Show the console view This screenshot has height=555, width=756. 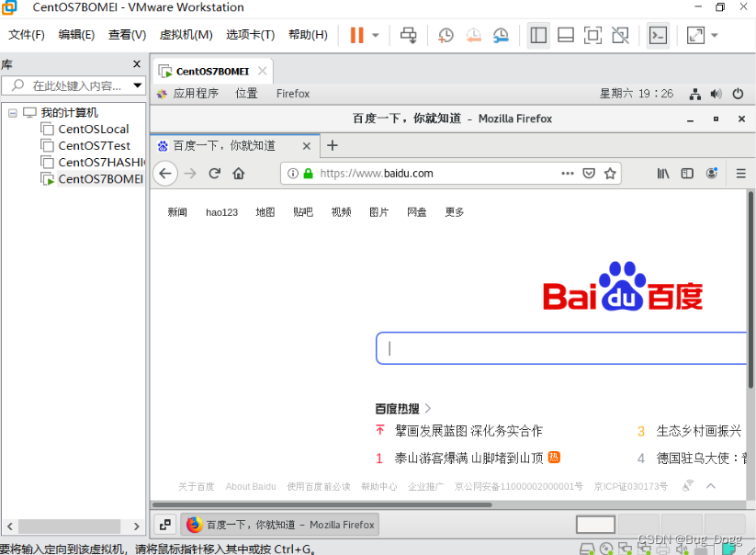coord(658,35)
